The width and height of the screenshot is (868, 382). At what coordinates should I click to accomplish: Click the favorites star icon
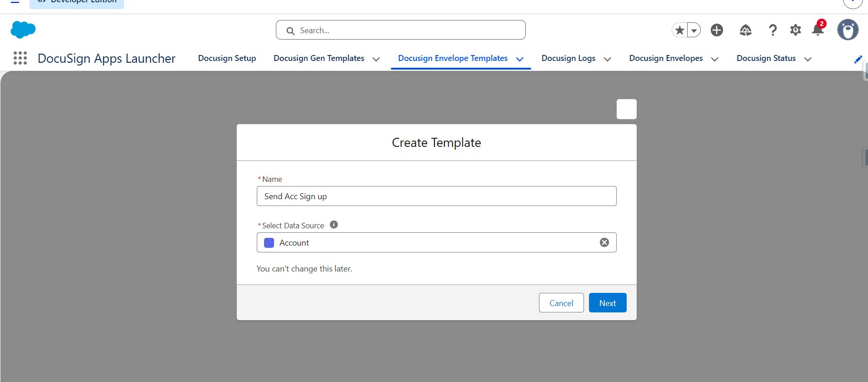[679, 30]
